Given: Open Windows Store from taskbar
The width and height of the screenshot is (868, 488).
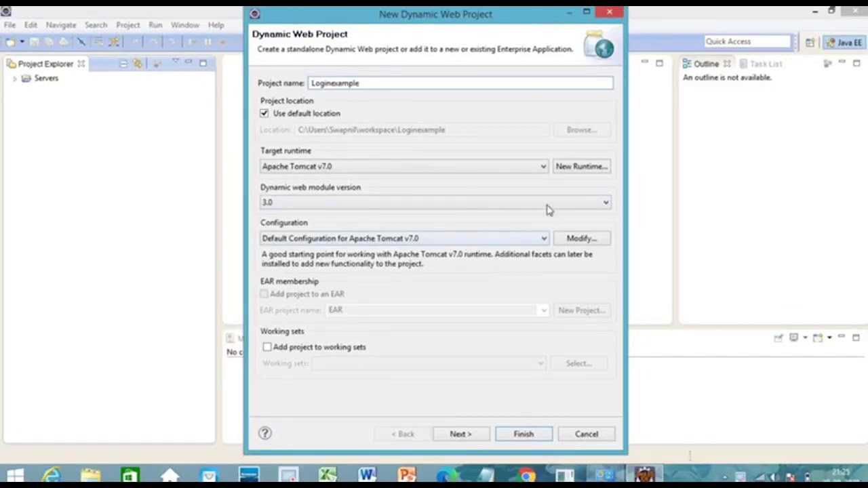Looking at the screenshot, I should point(130,475).
